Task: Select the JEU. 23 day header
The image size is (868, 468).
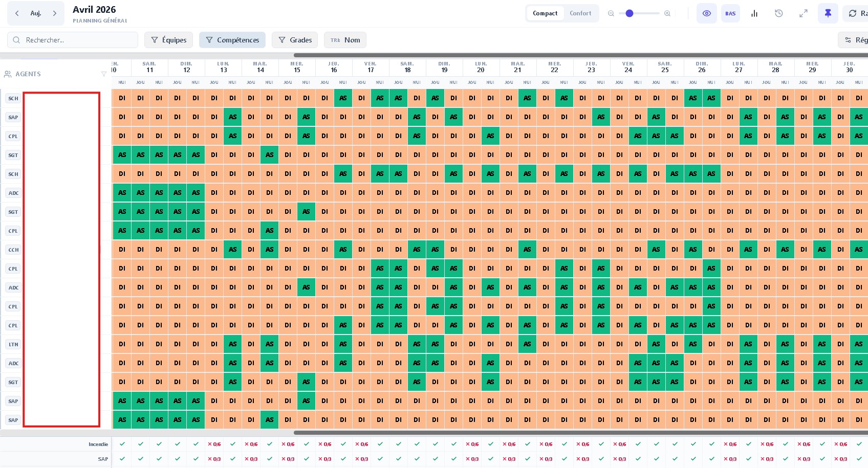Action: point(592,67)
